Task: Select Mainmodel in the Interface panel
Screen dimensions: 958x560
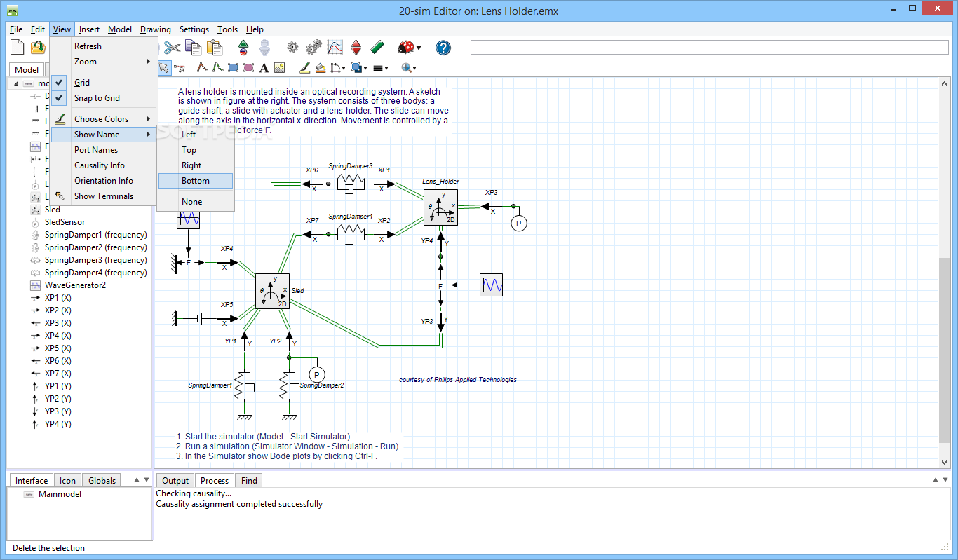Action: [60, 494]
